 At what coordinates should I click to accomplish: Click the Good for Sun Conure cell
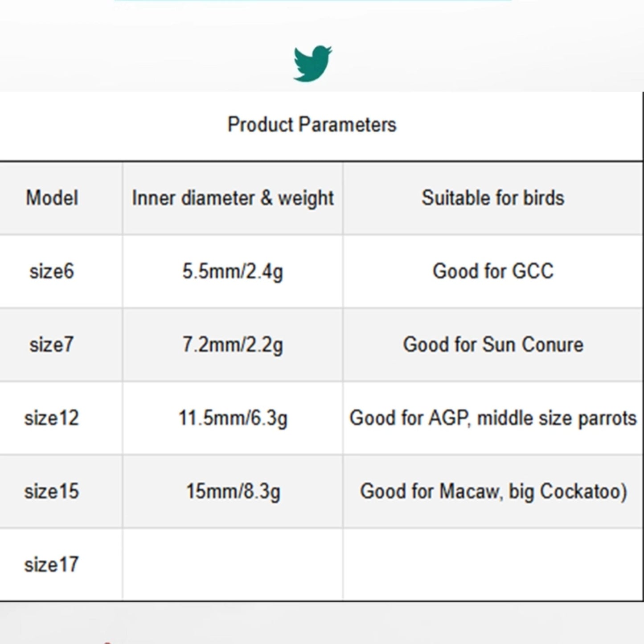point(493,345)
